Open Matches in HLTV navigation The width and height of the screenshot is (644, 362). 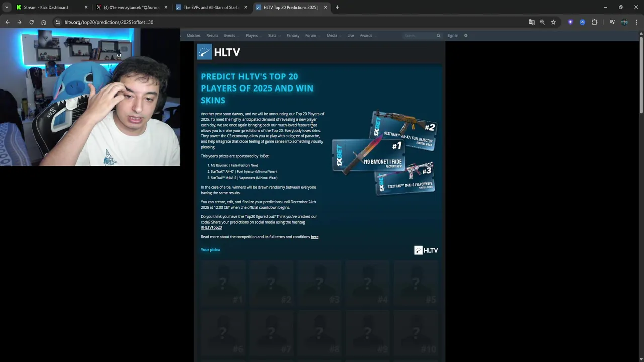tap(194, 36)
